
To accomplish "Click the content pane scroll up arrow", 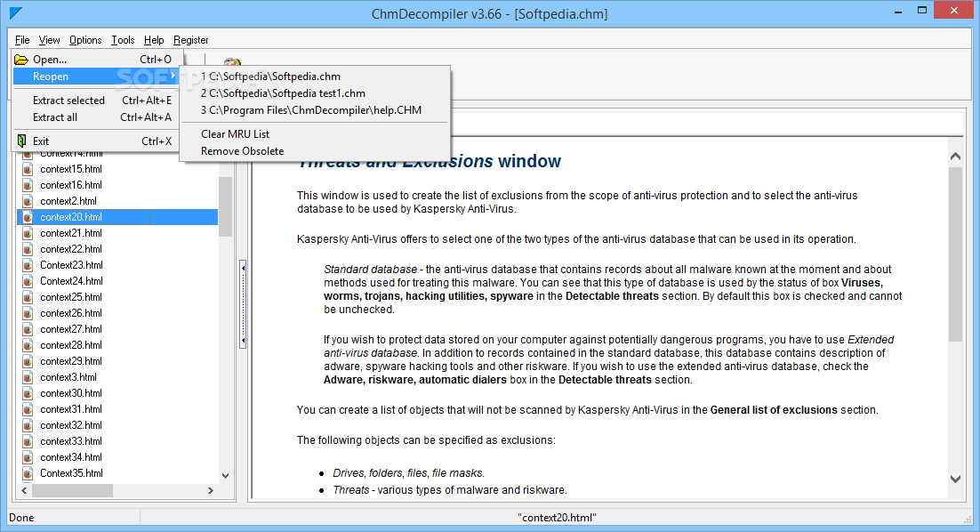I will point(956,157).
